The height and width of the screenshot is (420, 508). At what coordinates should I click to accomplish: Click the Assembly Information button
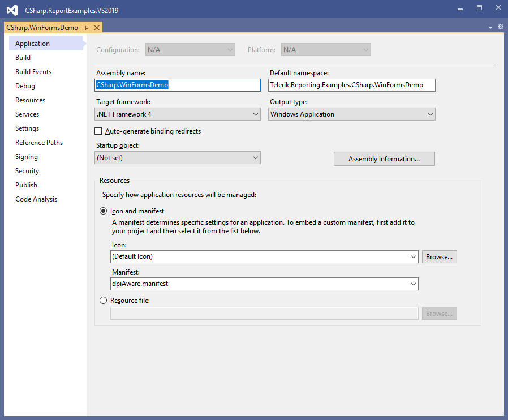pyautogui.click(x=384, y=159)
